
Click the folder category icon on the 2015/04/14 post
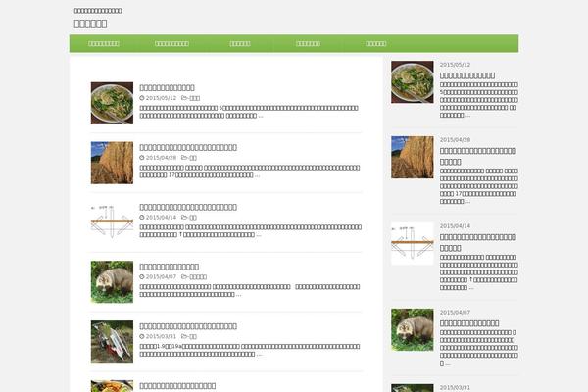184,218
